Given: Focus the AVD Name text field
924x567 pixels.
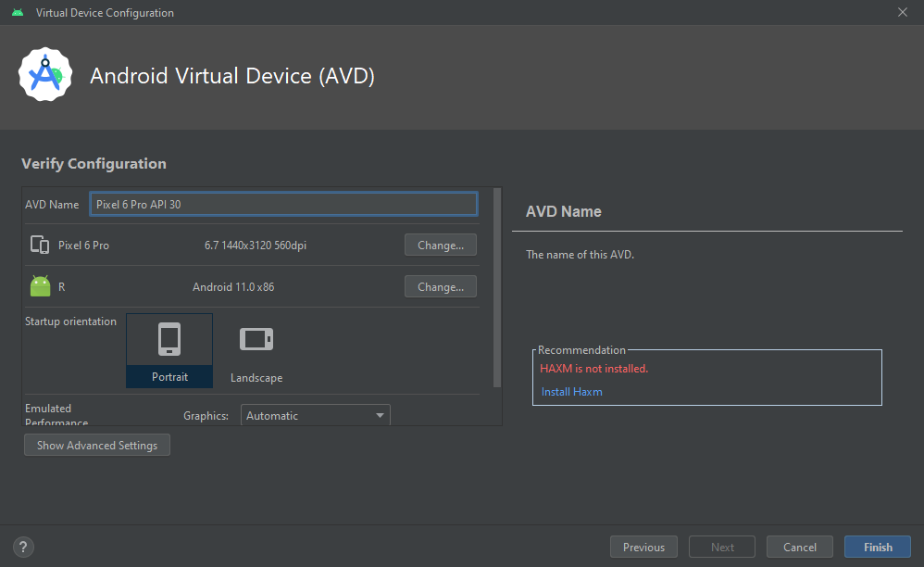Looking at the screenshot, I should pyautogui.click(x=283, y=204).
